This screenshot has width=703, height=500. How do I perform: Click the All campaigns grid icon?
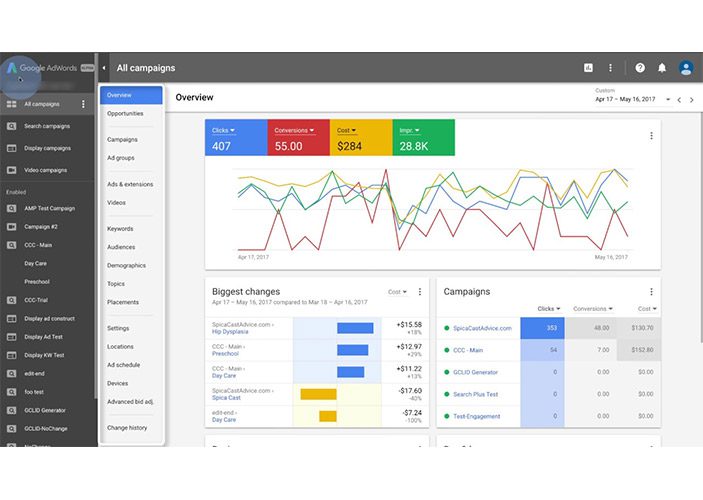(12, 104)
